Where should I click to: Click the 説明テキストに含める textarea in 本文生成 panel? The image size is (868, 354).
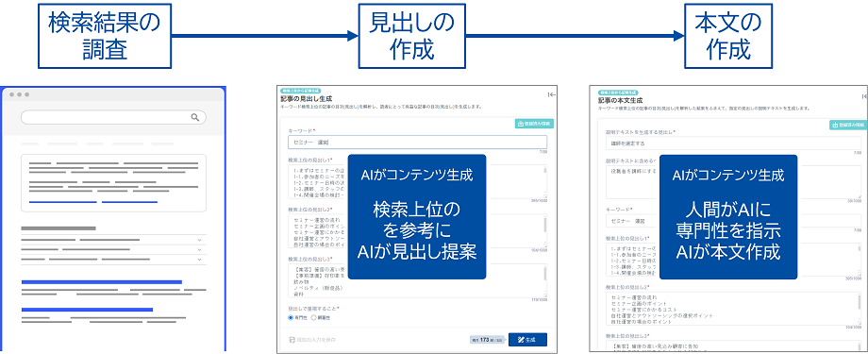pos(733,181)
